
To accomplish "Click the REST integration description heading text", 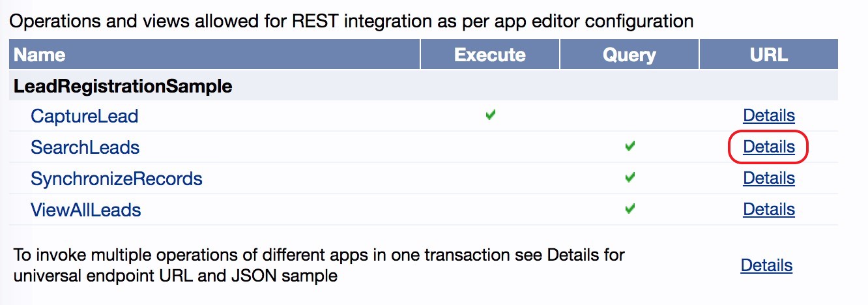I will click(x=351, y=22).
